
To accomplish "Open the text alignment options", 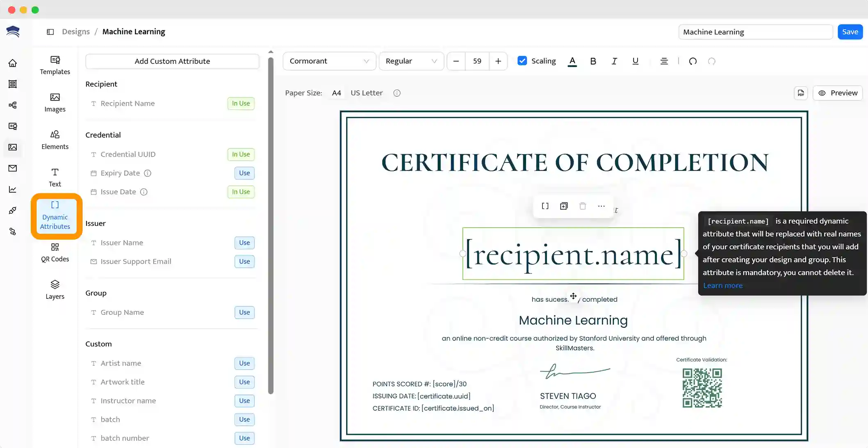I will [x=664, y=61].
